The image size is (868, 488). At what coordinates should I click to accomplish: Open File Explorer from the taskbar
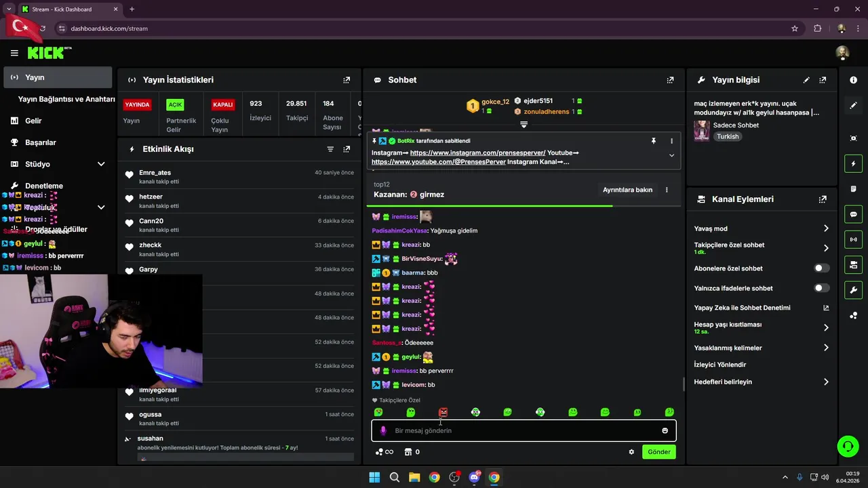pyautogui.click(x=414, y=477)
